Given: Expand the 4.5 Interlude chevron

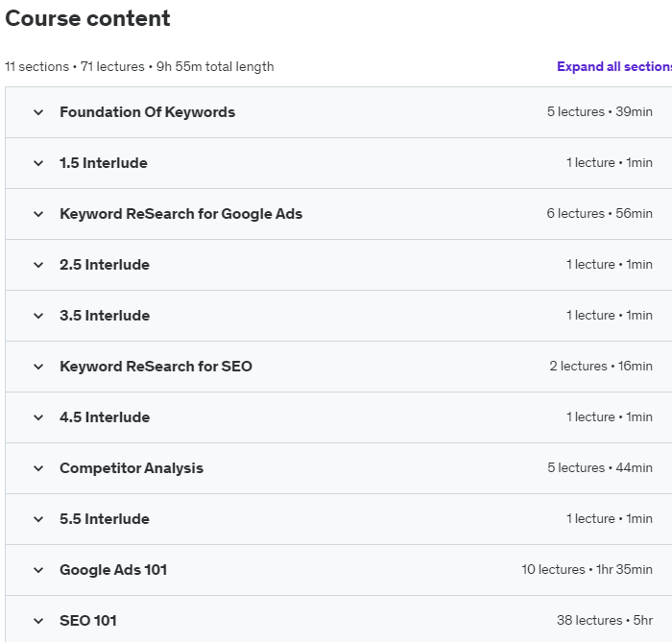Looking at the screenshot, I should click(38, 417).
